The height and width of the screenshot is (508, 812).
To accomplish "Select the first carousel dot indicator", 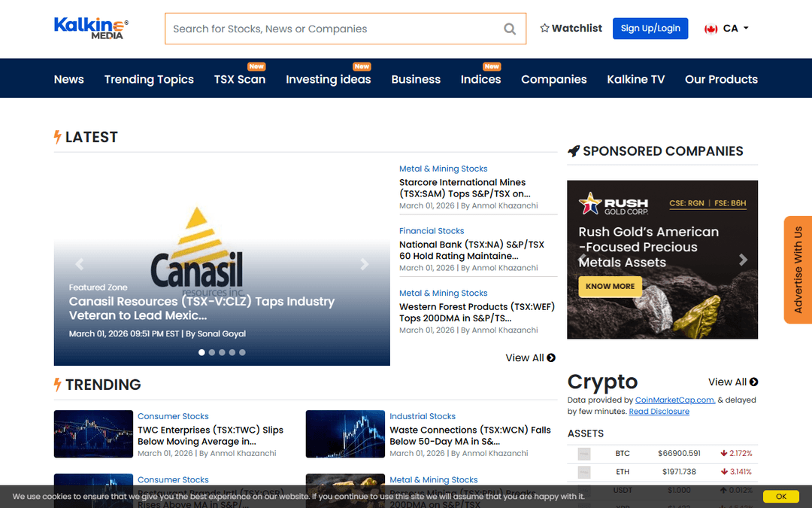I will (x=201, y=352).
